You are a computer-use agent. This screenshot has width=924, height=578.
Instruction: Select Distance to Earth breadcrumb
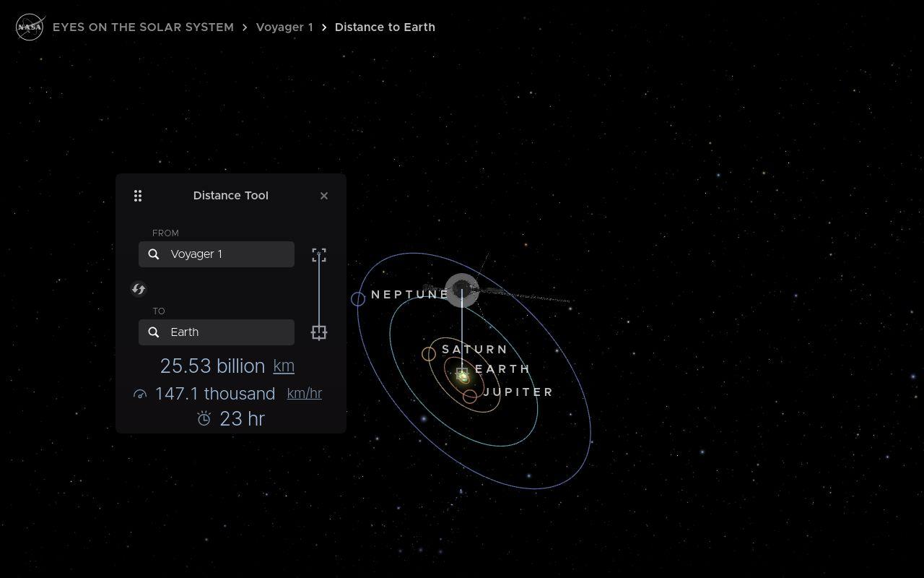coord(385,27)
